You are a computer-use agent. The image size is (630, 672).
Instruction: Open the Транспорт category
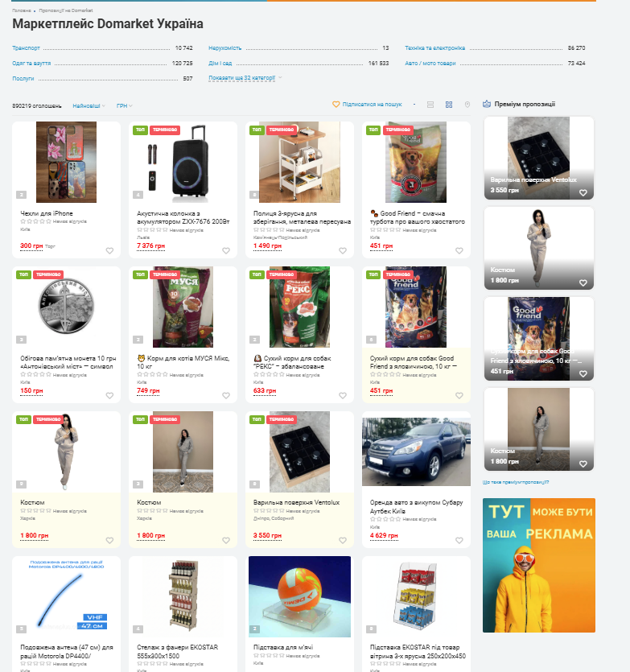coord(26,48)
